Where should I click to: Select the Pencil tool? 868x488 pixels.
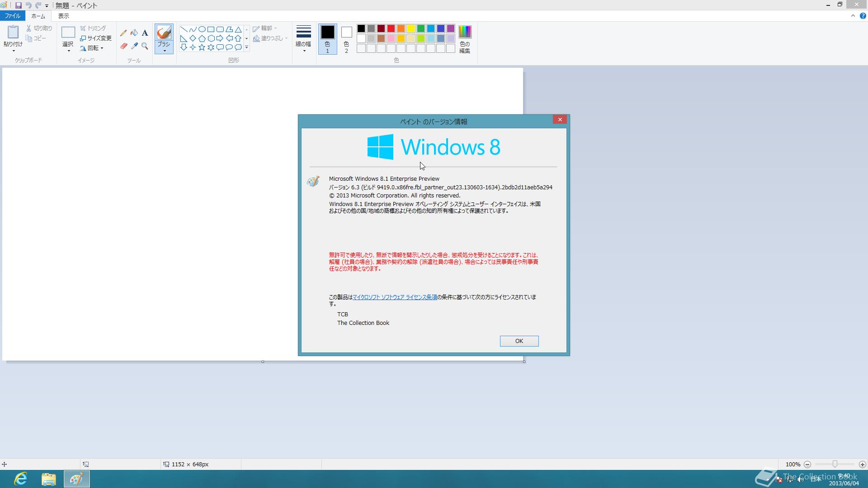click(x=123, y=33)
